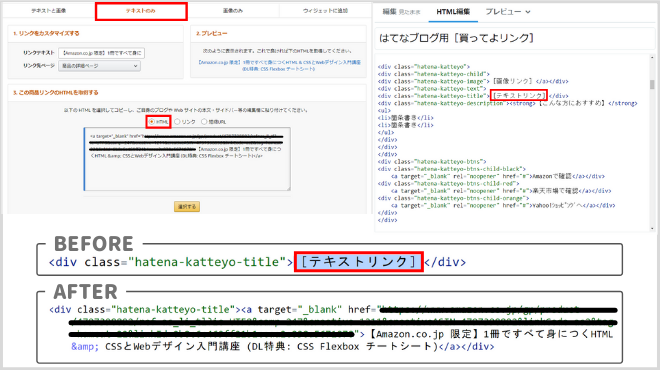660x370 pixels.
Task: Click the hatena-katteyo-btns-child-red code line
Action: point(448,184)
